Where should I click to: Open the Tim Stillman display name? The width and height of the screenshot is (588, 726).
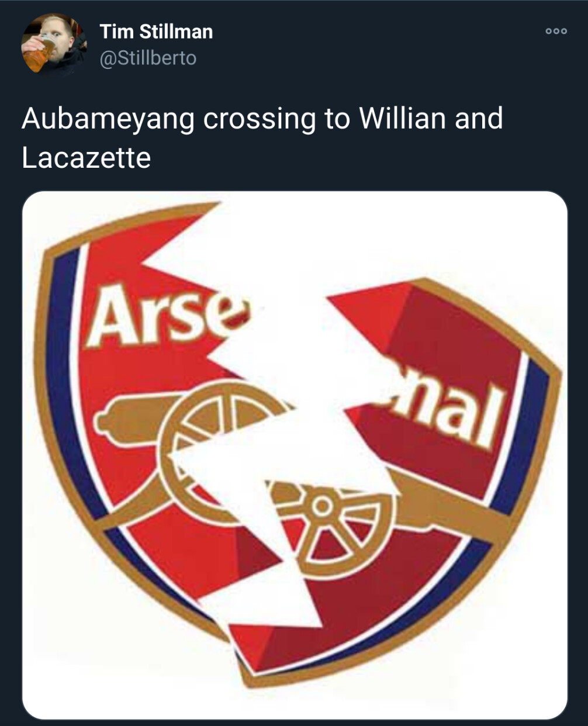tap(156, 32)
